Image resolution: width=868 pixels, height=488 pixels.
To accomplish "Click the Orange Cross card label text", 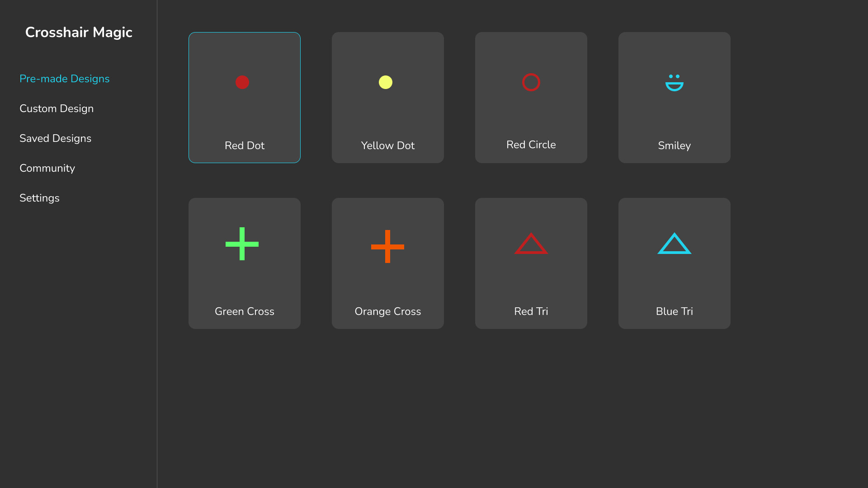I will 387,311.
